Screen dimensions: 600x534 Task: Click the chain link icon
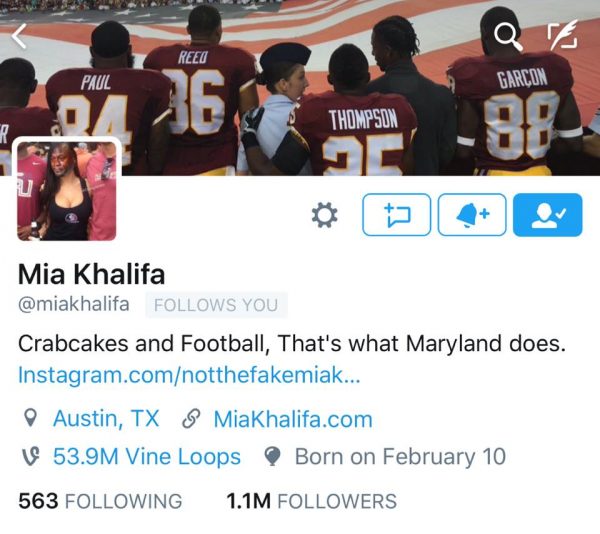click(191, 418)
